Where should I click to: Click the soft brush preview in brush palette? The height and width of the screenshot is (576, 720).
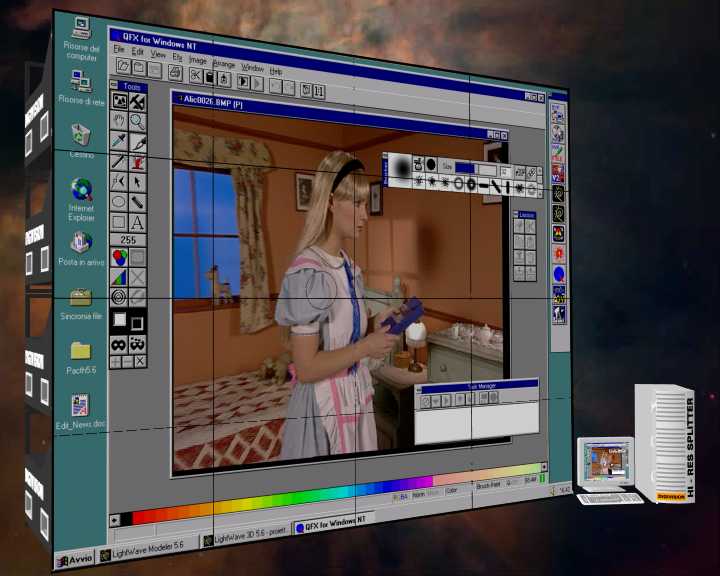point(402,169)
